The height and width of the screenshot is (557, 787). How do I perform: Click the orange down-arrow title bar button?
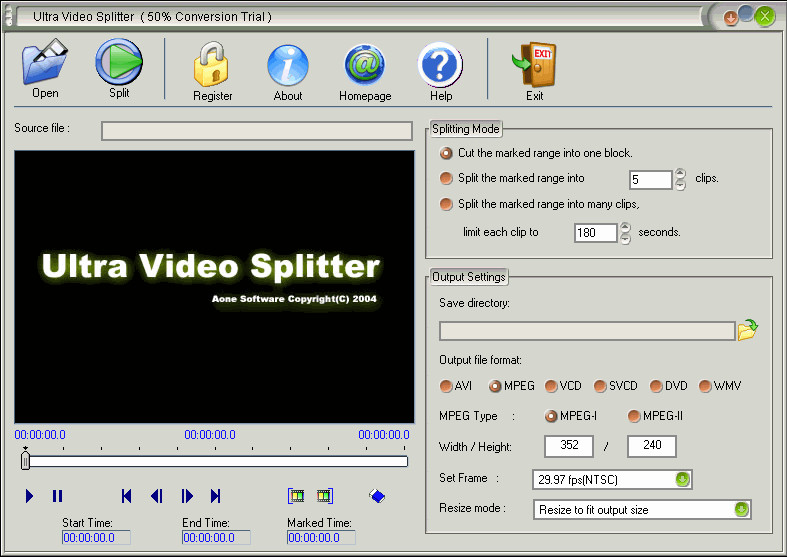(x=730, y=18)
